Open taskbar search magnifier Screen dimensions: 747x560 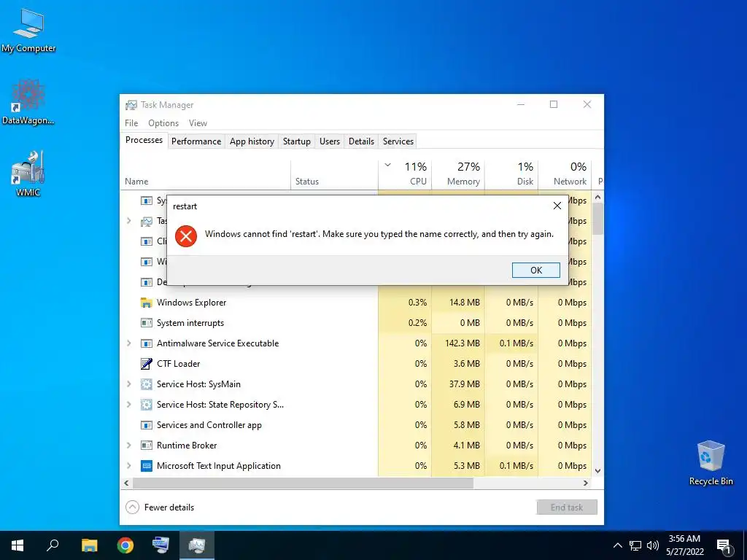53,545
